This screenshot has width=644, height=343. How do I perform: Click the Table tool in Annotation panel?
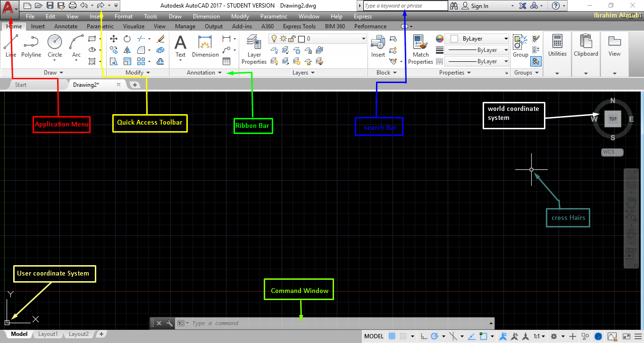click(226, 61)
